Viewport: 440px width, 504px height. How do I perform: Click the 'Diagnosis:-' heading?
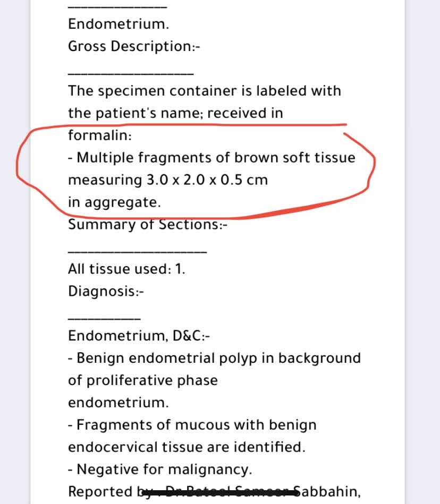pyautogui.click(x=106, y=292)
